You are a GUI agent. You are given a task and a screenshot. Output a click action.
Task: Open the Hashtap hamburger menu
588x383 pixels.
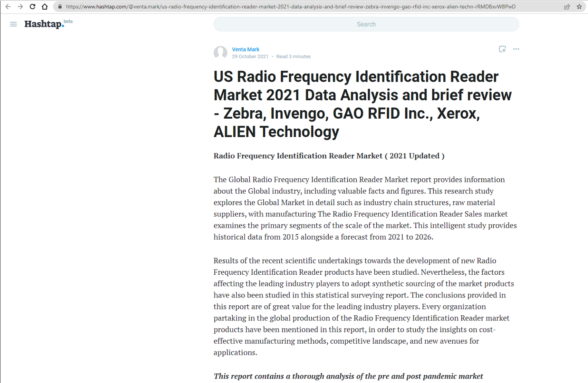coord(14,24)
